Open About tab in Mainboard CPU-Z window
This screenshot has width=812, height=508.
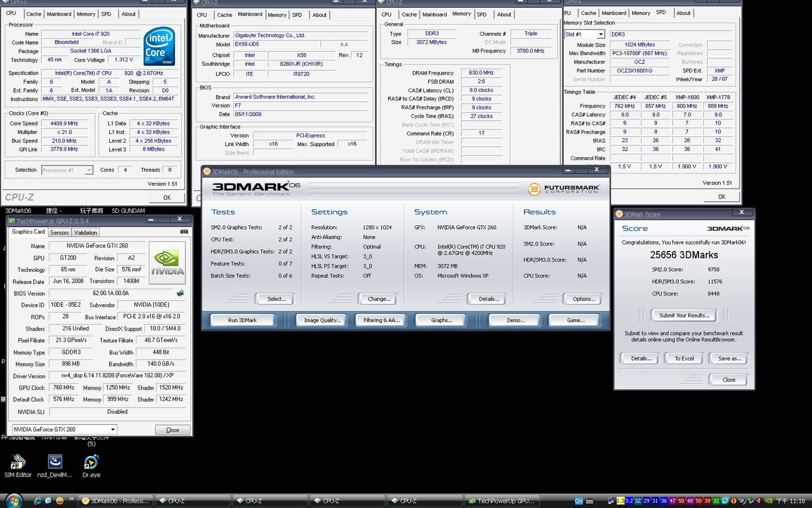tap(319, 15)
